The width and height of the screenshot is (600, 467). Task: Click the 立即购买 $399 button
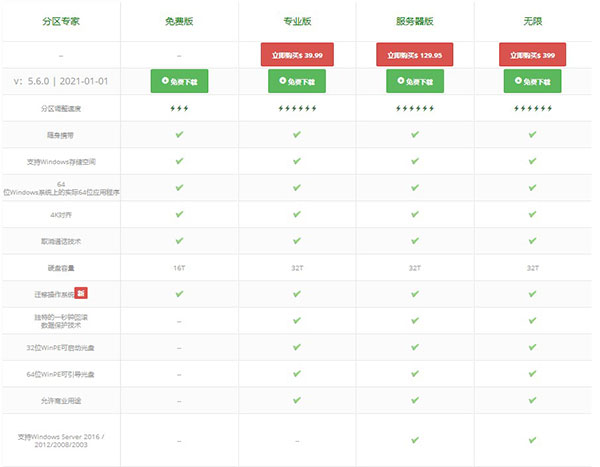tap(532, 54)
